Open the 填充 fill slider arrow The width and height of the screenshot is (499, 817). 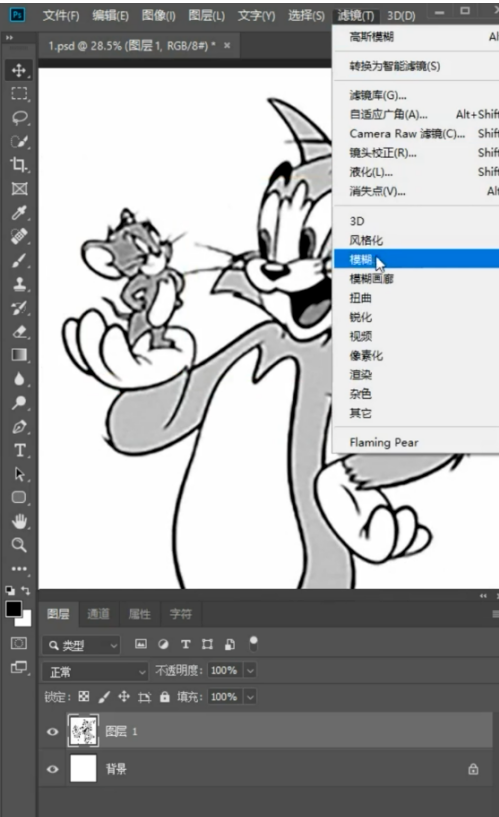pos(250,697)
